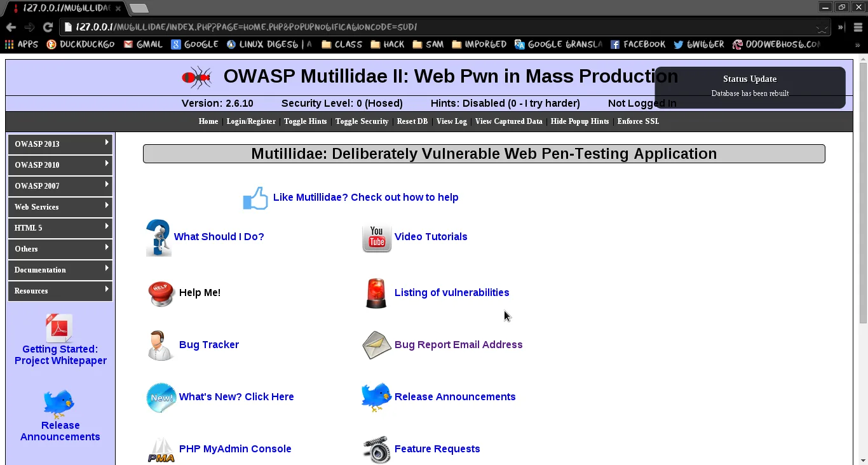Open a new tab button

click(x=139, y=8)
